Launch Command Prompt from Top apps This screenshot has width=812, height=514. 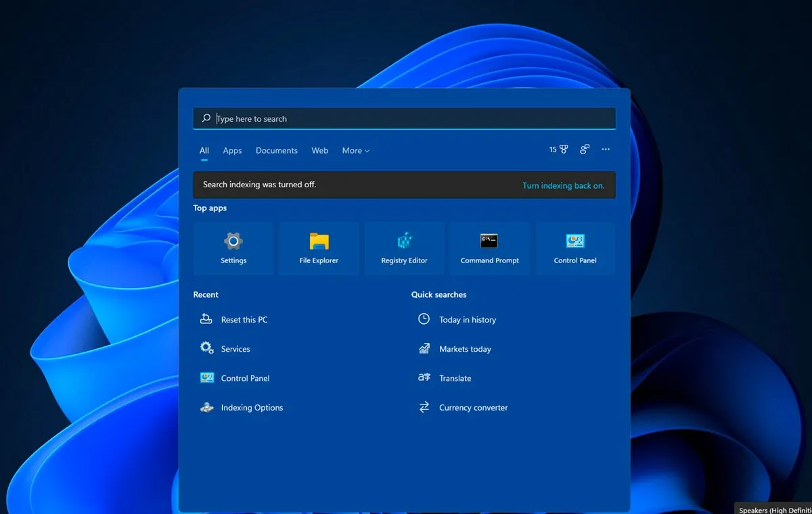[x=489, y=248]
